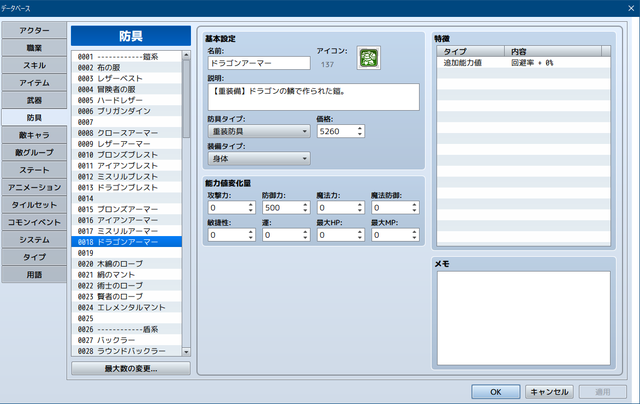Click the 最大MP value field
Screen dimensions: 640x404
coord(391,235)
